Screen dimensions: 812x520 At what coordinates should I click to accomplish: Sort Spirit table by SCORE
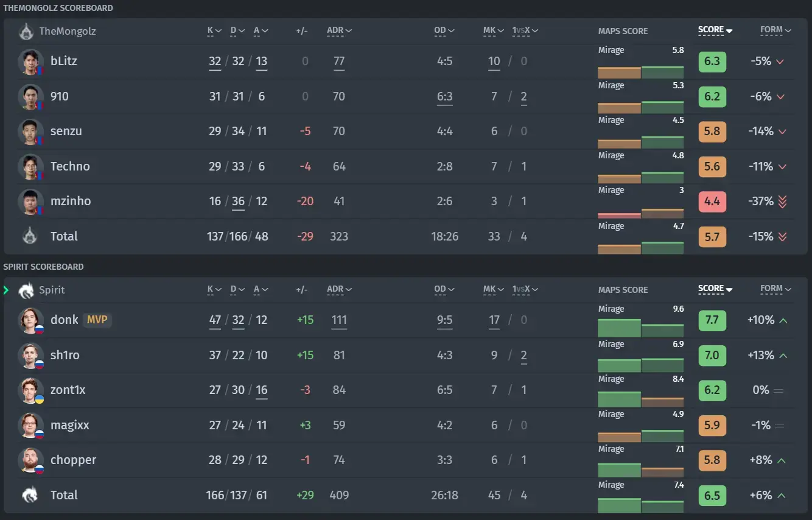(x=715, y=289)
